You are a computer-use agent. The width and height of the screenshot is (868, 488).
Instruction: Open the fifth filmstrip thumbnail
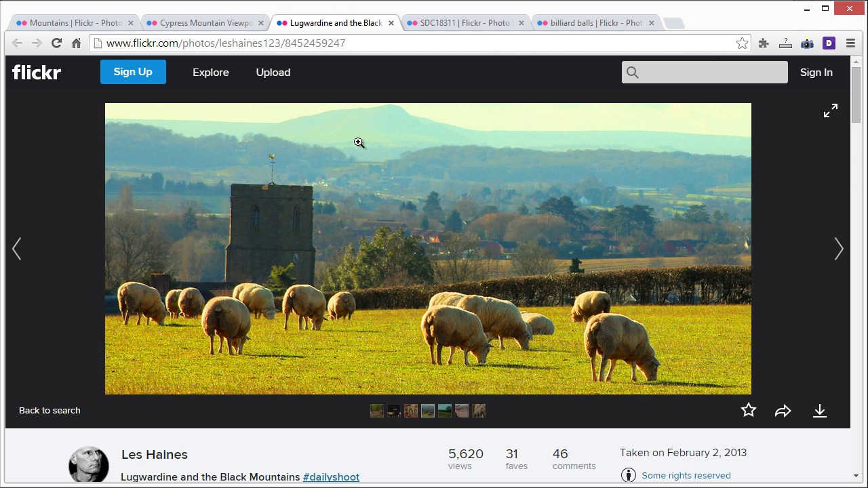[444, 410]
